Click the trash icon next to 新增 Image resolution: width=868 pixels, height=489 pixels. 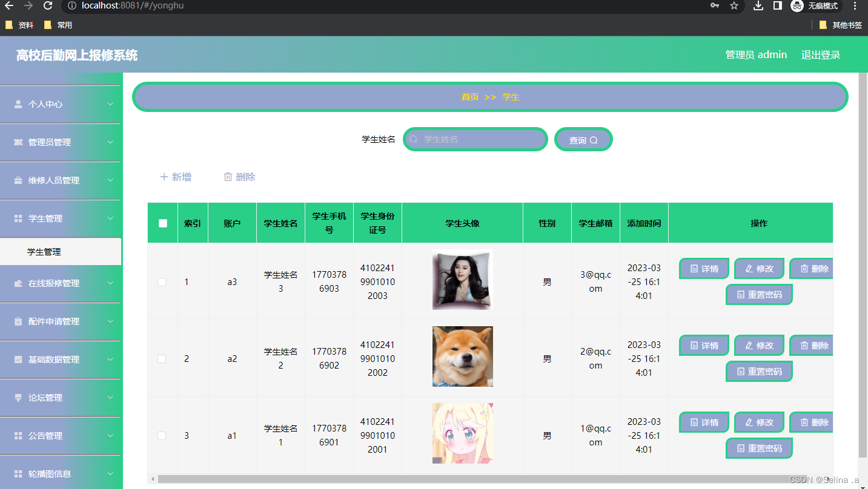click(x=228, y=177)
